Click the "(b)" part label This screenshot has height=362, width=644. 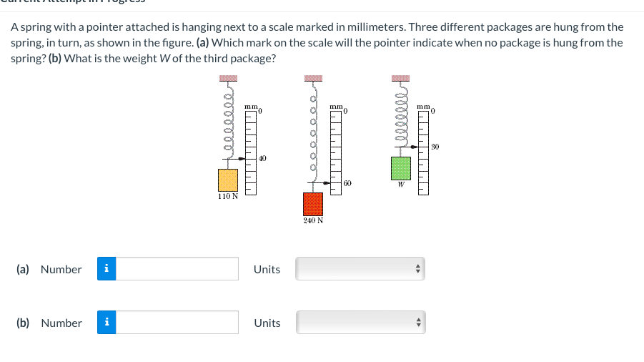click(x=23, y=323)
